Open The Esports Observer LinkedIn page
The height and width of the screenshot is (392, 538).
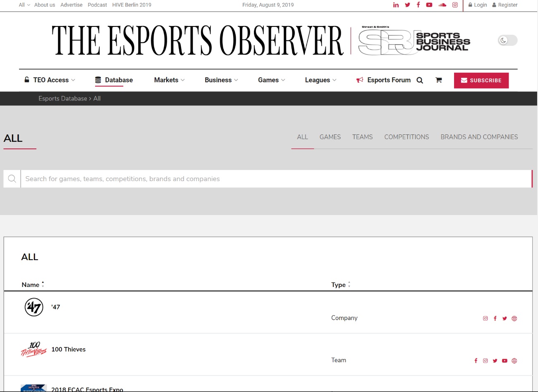click(x=396, y=5)
